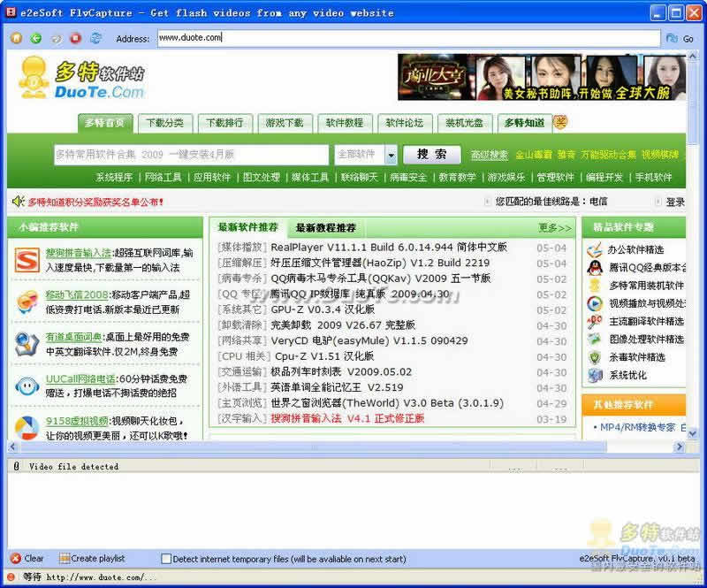Click horizontal scrollbar right arrow
The image size is (707, 588).
pos(679,447)
